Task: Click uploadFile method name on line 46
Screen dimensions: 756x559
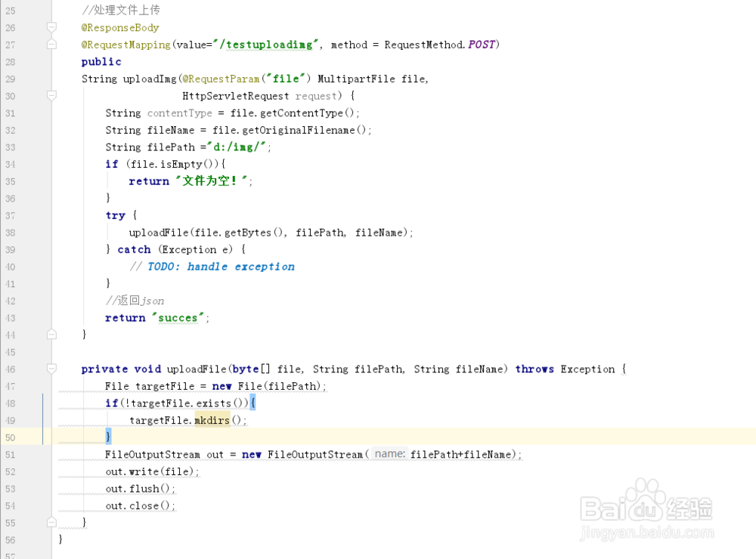Action: [197, 369]
